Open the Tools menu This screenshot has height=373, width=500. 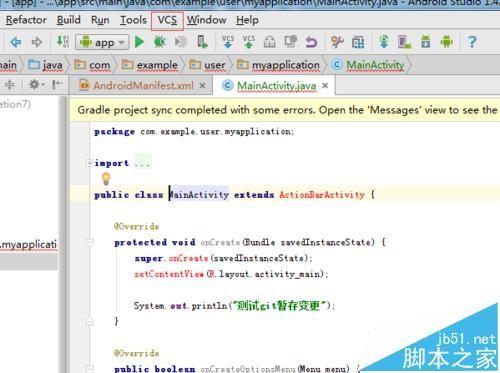pos(133,20)
